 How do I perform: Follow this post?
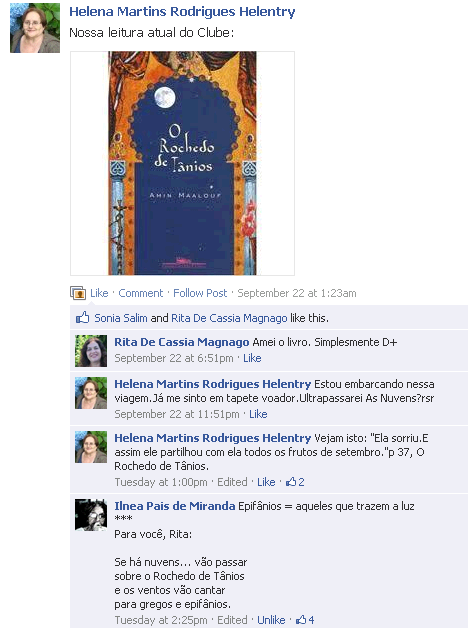click(x=200, y=293)
